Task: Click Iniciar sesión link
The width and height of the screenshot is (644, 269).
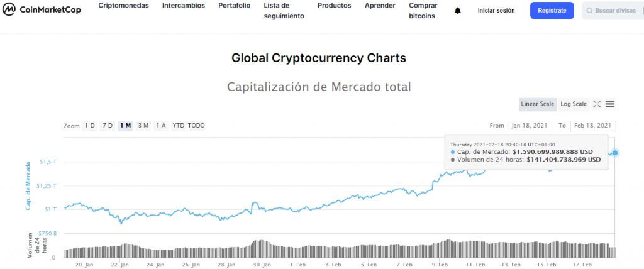Action: coord(496,11)
